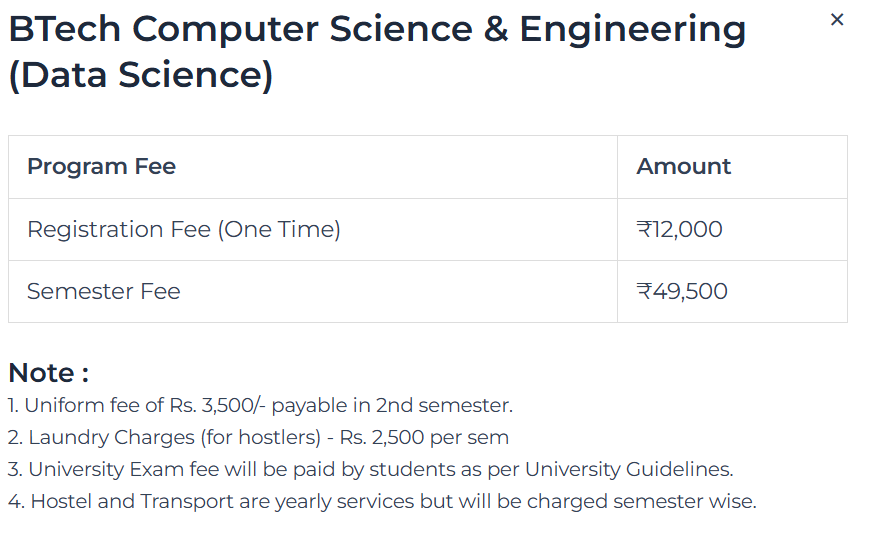Screen dimensions: 876x535
Task: Select the Program Fee column header
Action: pos(101,167)
